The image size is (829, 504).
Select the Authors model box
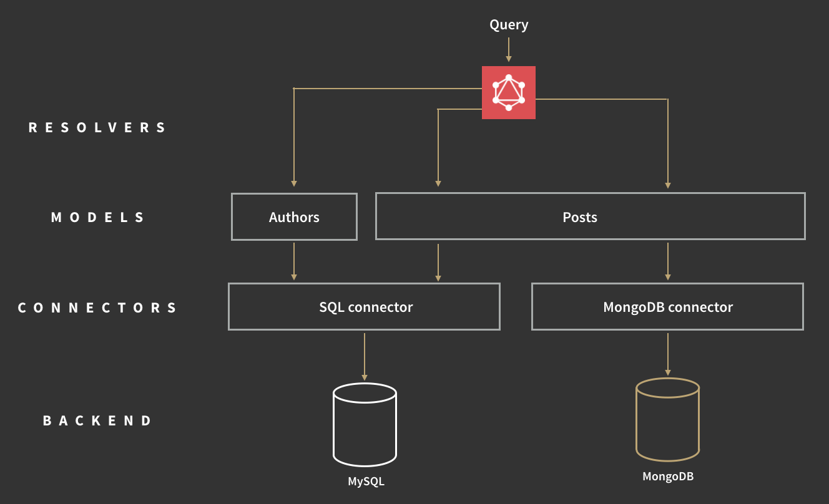click(x=294, y=216)
